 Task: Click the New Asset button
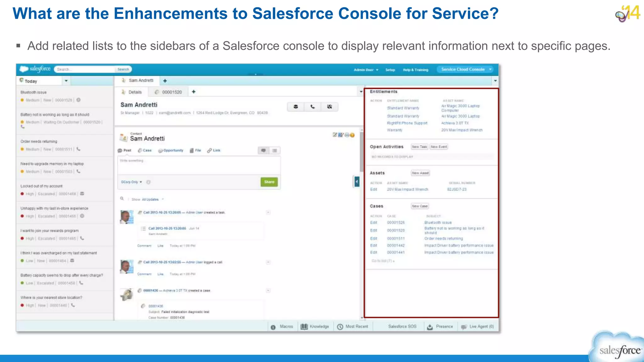coord(420,173)
